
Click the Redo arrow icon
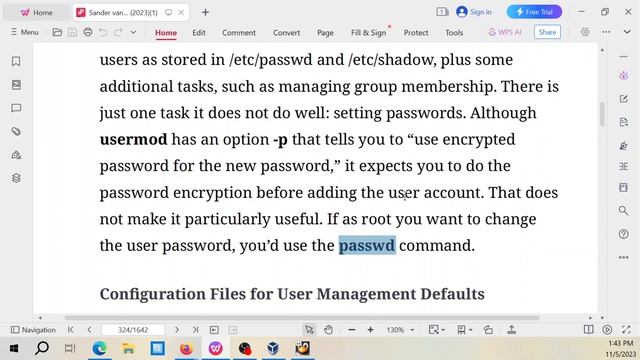pos(118,32)
